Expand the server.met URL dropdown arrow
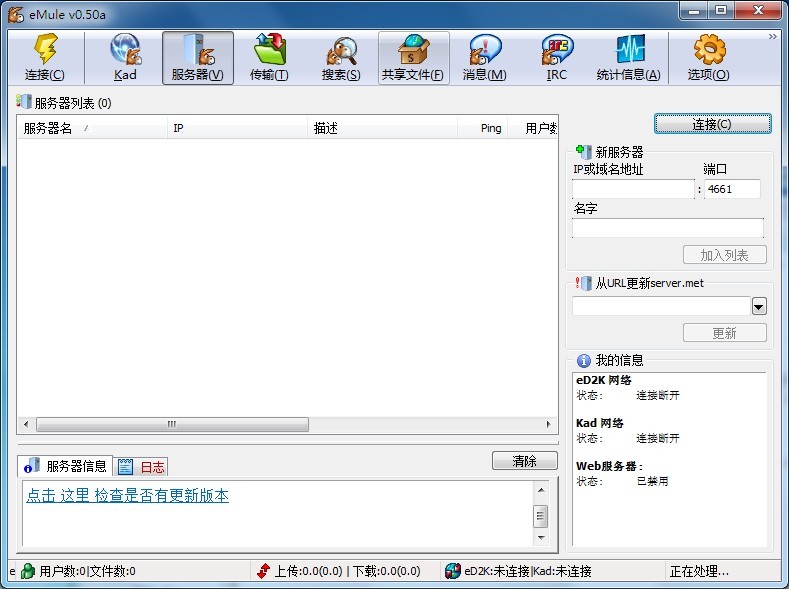Viewport: 789px width, 589px height. [759, 307]
